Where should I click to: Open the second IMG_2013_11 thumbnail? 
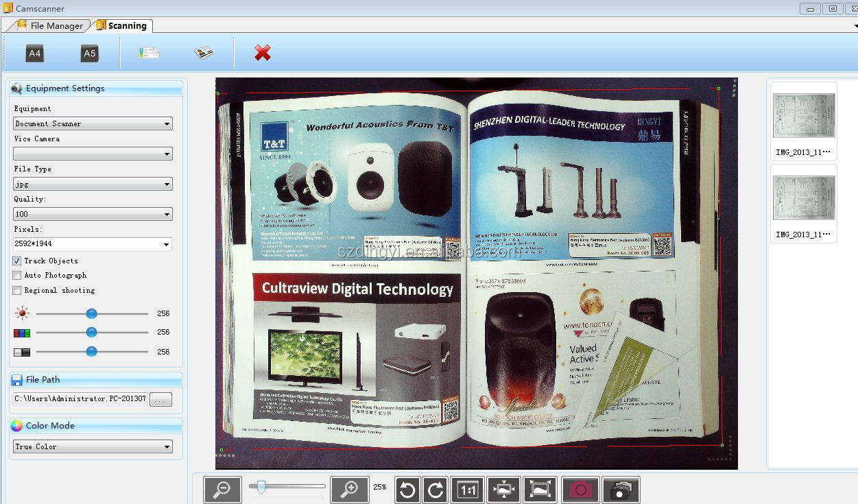pos(804,204)
